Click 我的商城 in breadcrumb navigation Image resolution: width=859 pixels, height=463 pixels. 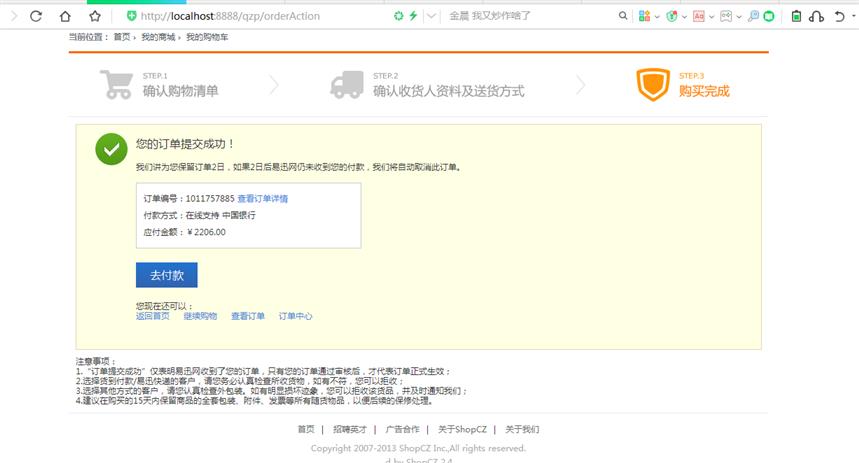(x=157, y=36)
